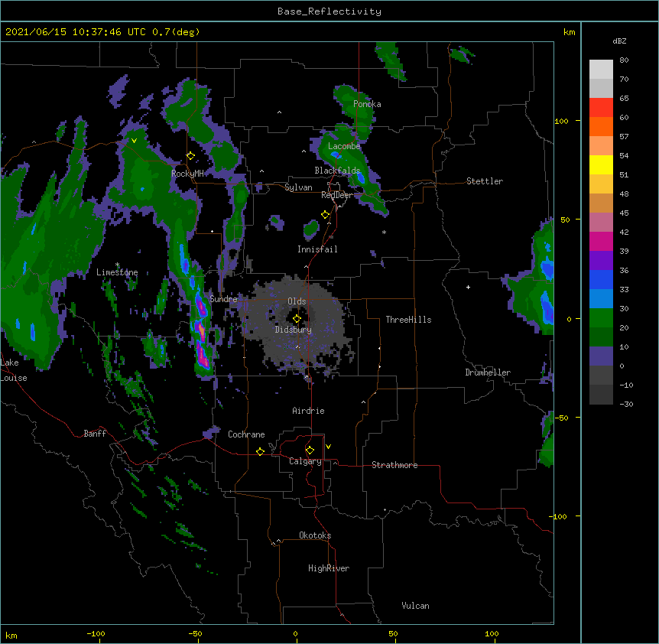The image size is (659, 644).
Task: Choose the light blue swatch in dBZ legend
Action: pyautogui.click(x=601, y=299)
